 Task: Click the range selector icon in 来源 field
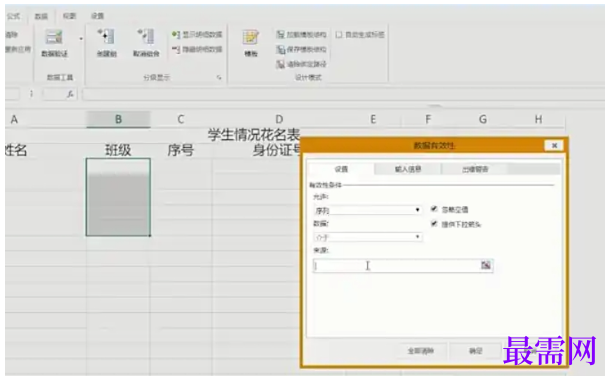(x=486, y=266)
